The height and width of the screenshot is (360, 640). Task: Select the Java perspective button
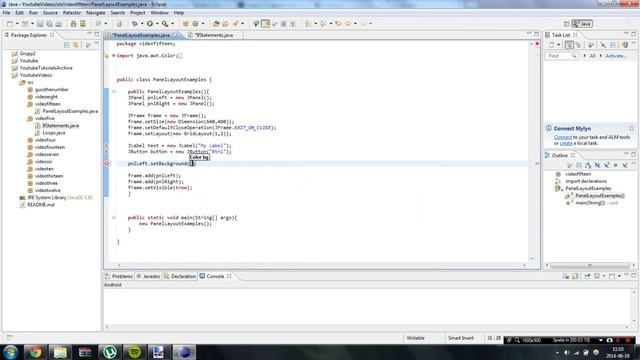tap(582, 24)
